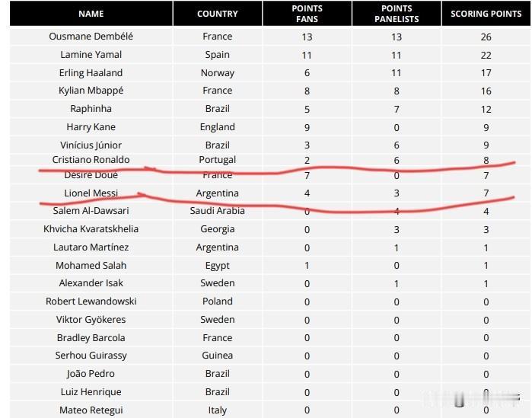Select the Italy country cell

(217, 410)
